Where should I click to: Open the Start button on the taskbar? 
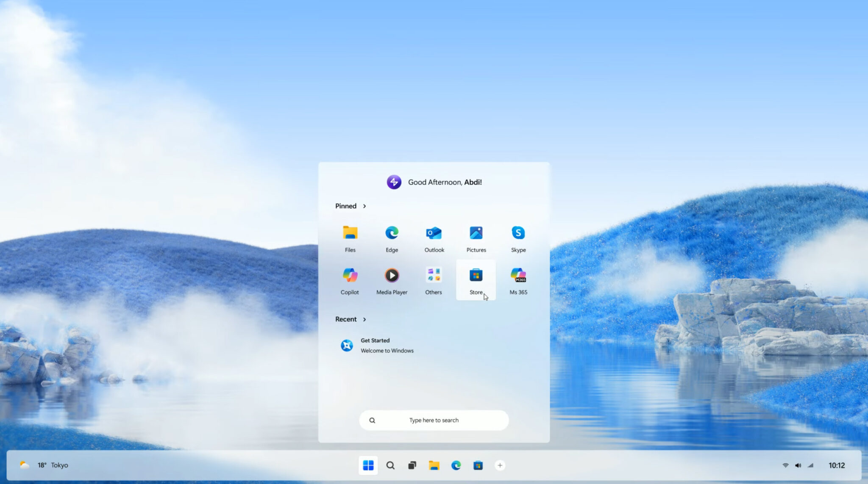[x=368, y=465]
